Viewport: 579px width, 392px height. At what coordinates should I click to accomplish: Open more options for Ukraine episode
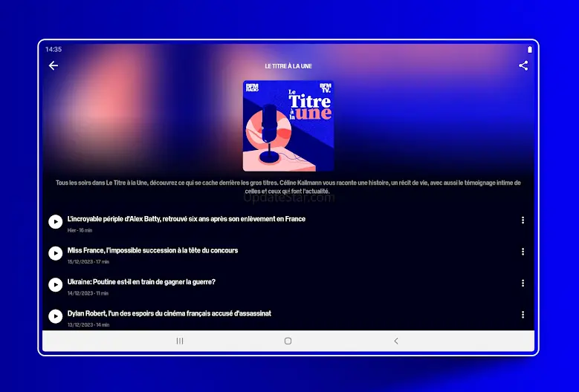coord(523,283)
